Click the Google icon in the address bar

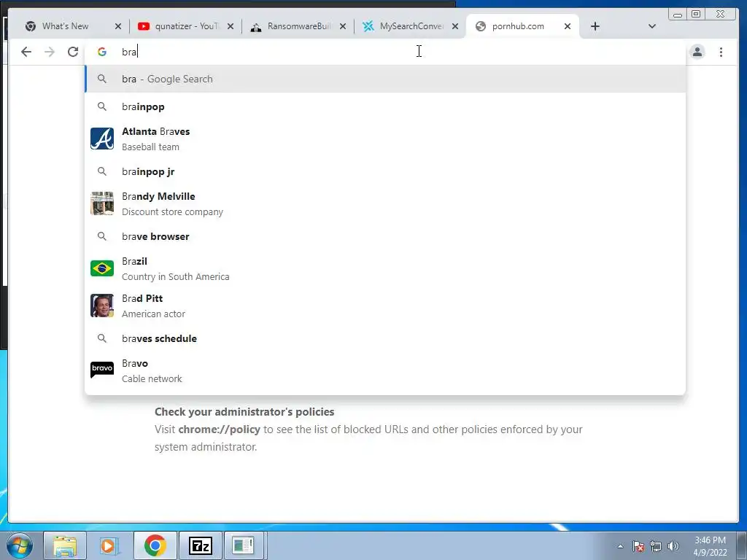tap(102, 52)
